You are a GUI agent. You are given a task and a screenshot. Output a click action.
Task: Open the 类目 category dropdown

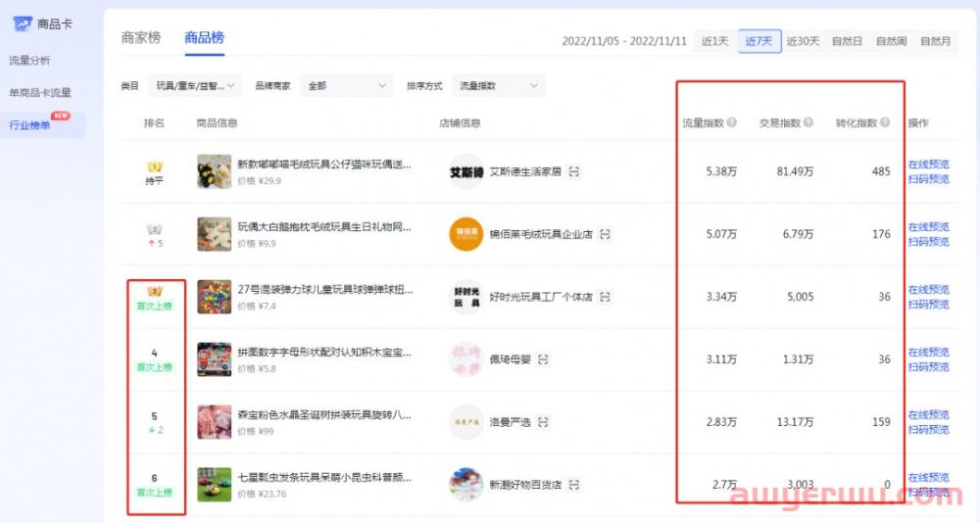pos(194,85)
